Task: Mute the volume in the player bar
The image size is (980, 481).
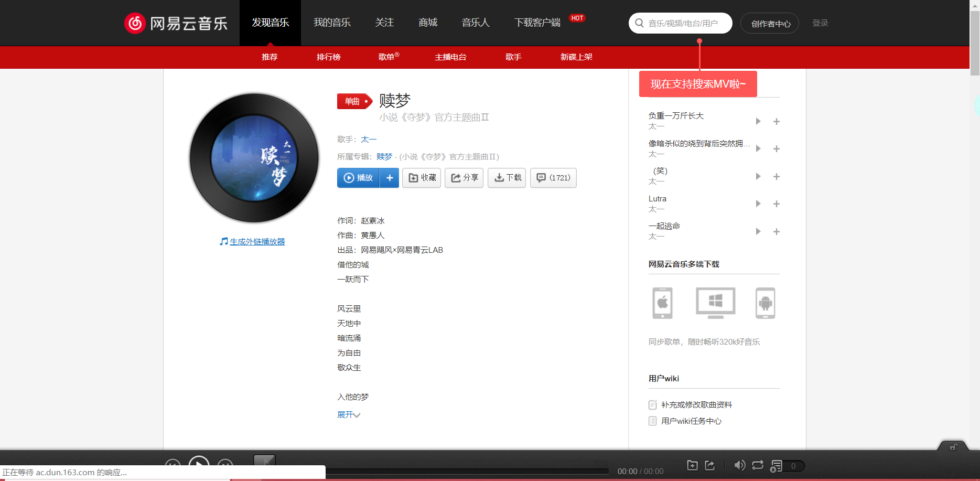Action: 740,465
